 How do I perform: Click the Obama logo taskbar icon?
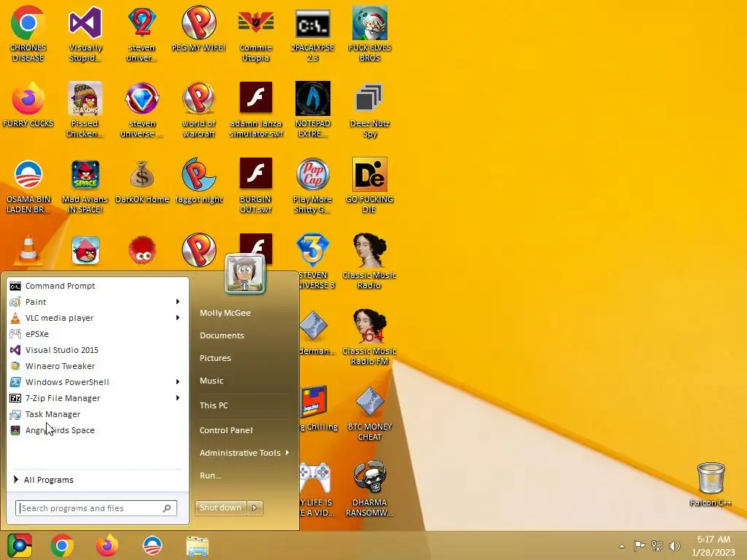coord(152,545)
